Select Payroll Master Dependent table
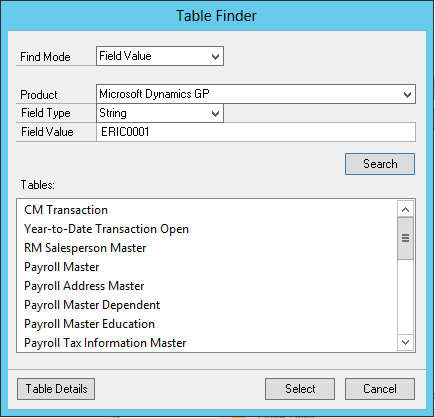 (92, 305)
